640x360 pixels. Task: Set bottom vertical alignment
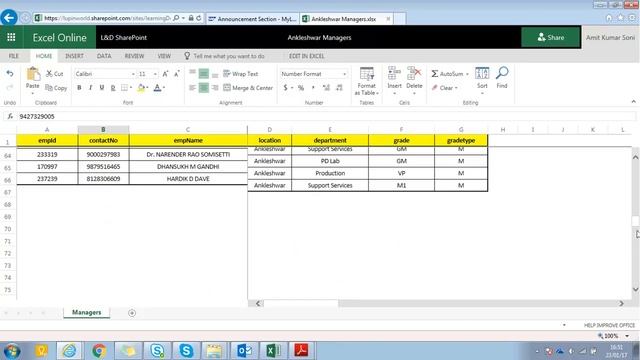215,74
